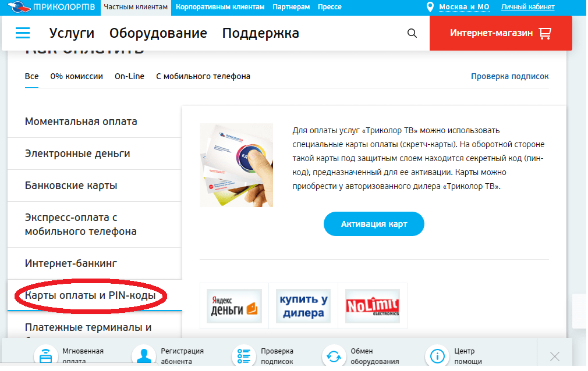Open the Личный кабинет link
The height and width of the screenshot is (371, 588).
527,7
